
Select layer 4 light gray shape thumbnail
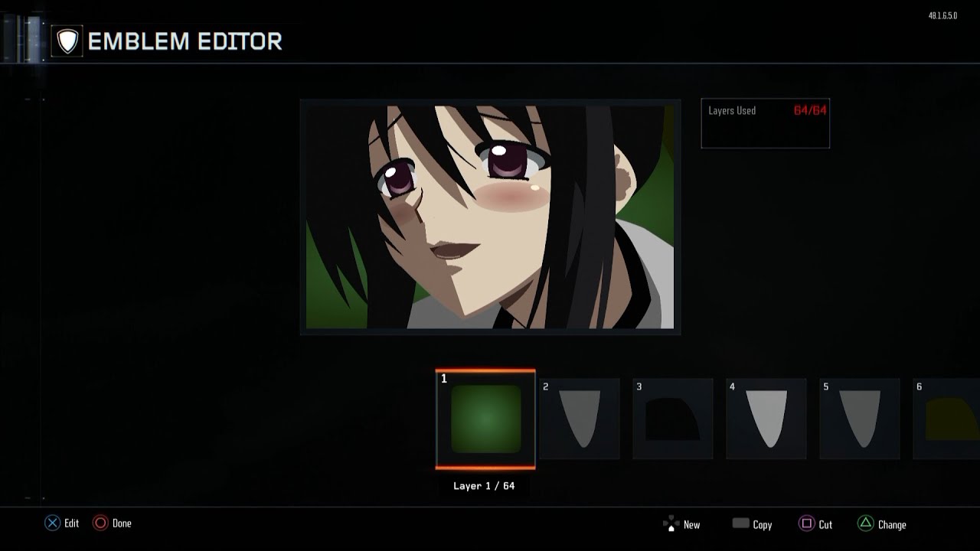click(x=766, y=419)
